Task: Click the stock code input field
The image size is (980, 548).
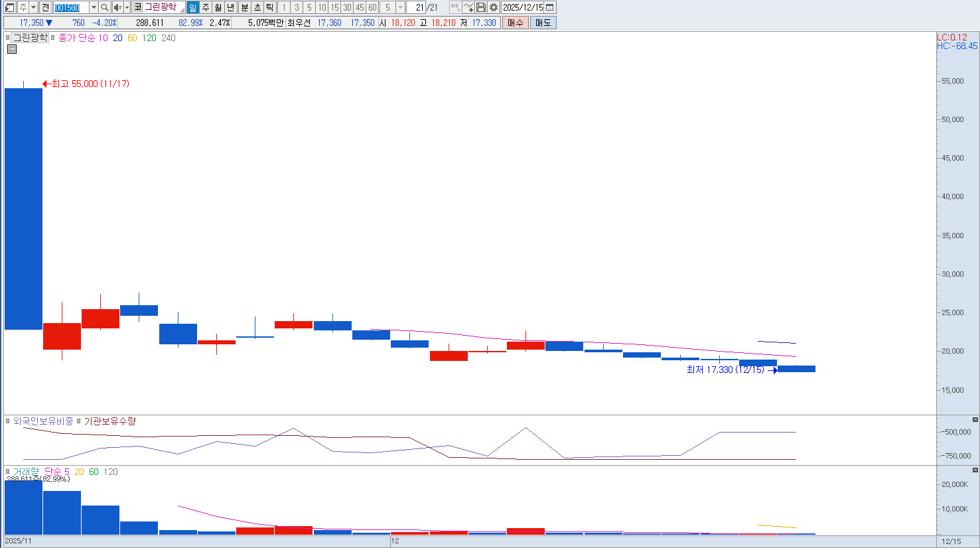Action: [70, 7]
